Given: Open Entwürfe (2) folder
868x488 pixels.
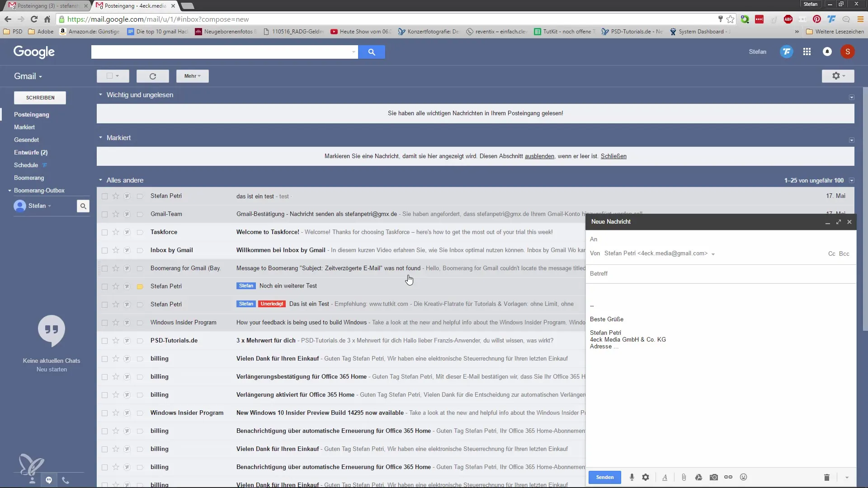Looking at the screenshot, I should pos(31,152).
